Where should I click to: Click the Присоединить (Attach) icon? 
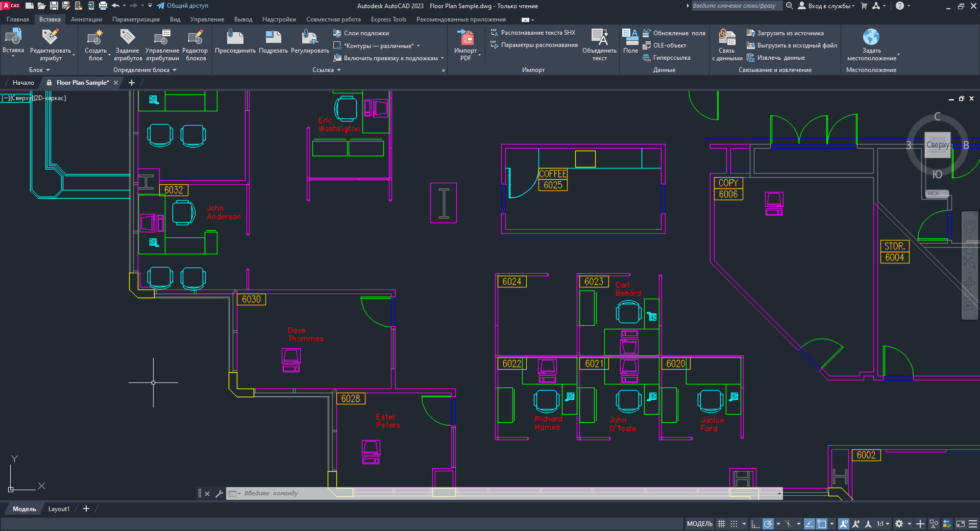(235, 38)
